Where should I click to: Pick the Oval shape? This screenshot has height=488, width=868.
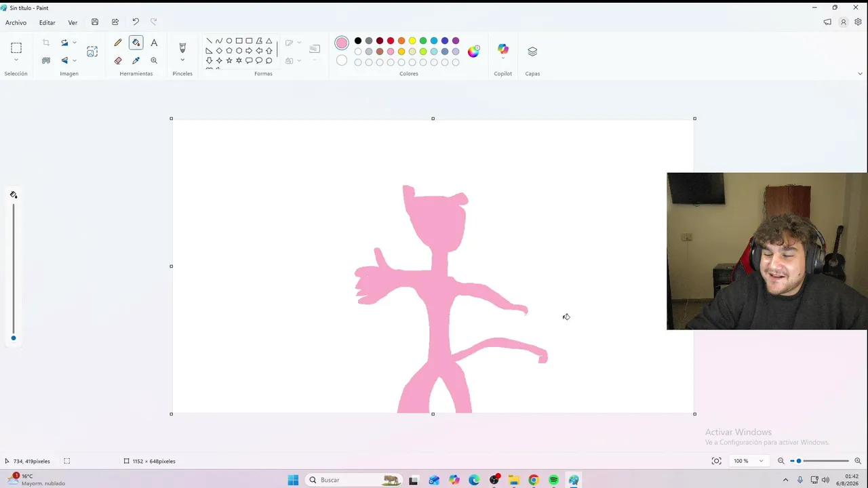pos(229,41)
